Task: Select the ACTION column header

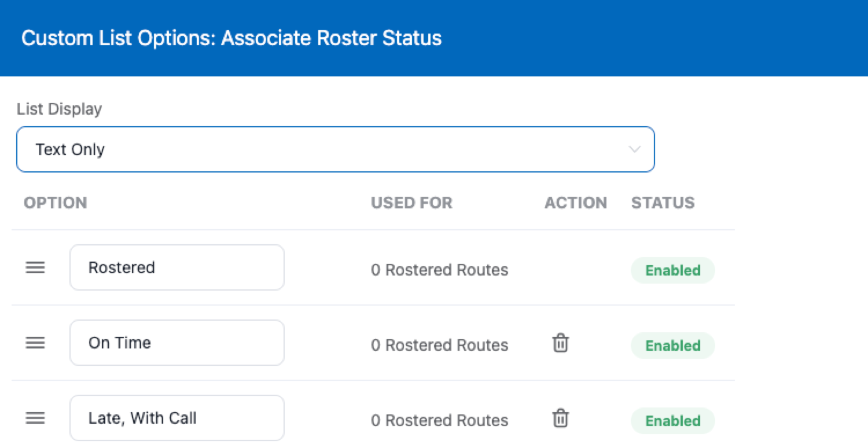Action: 575,203
